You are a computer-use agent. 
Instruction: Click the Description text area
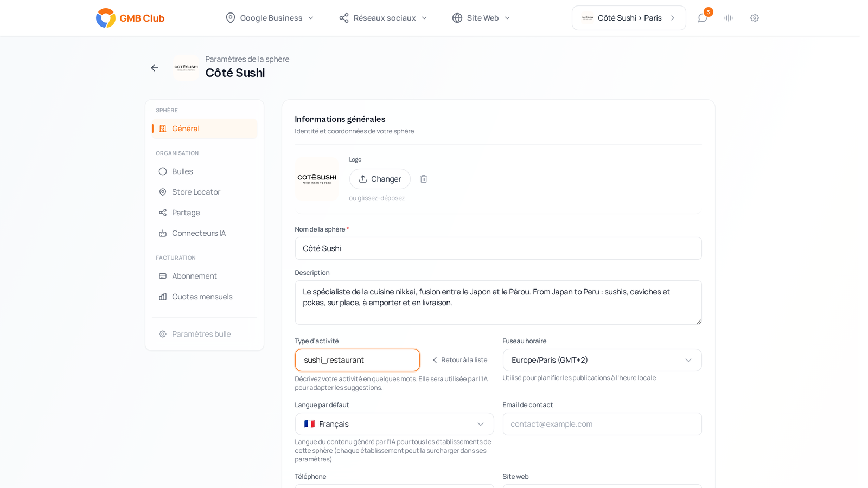(x=499, y=303)
